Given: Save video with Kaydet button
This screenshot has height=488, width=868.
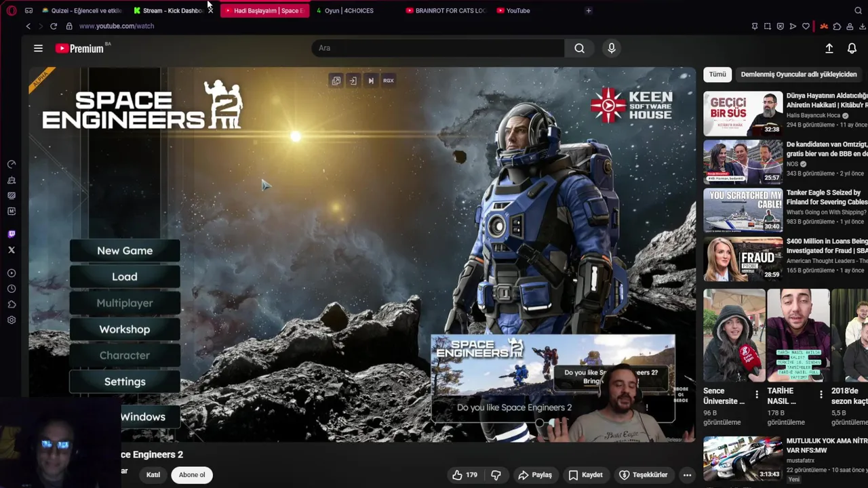Looking at the screenshot, I should pyautogui.click(x=585, y=475).
